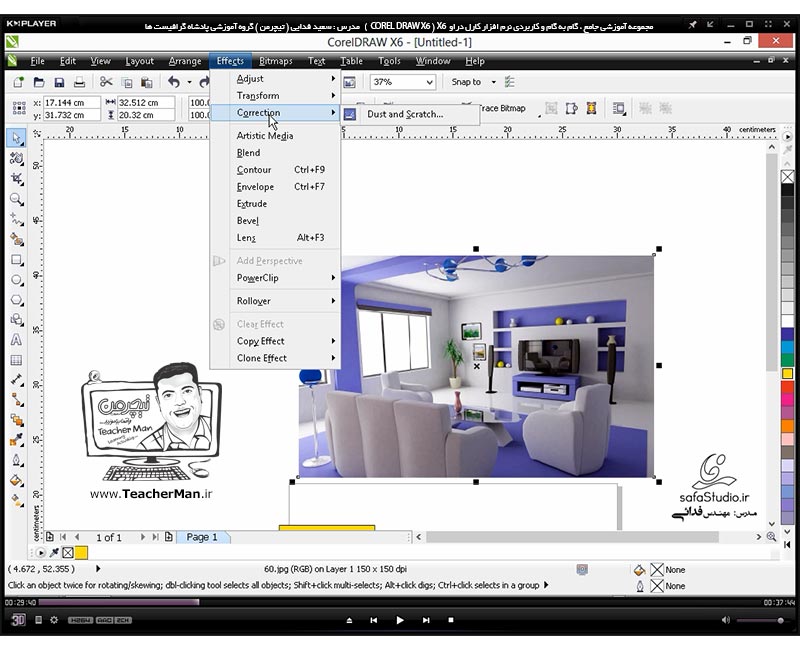Select the Rectangle tool

[x=16, y=260]
